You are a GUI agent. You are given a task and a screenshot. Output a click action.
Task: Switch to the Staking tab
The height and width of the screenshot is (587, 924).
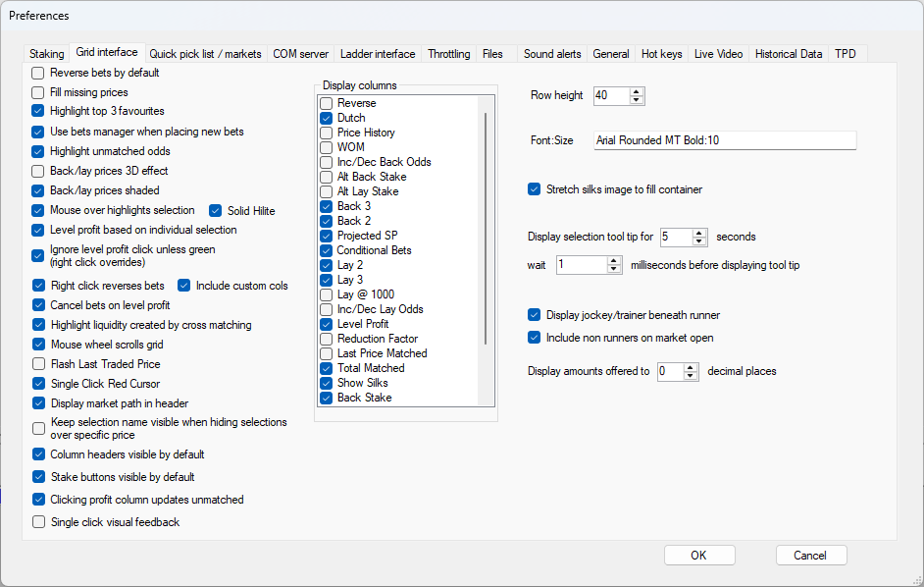point(46,54)
